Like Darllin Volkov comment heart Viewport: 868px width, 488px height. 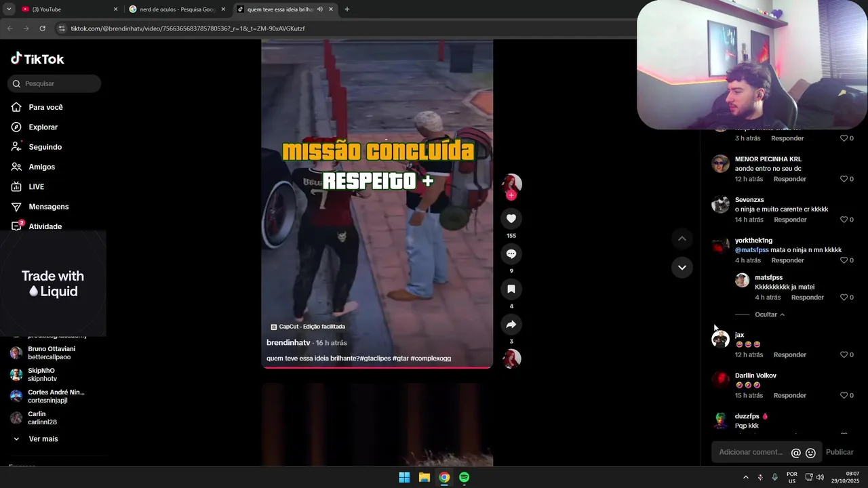click(844, 395)
